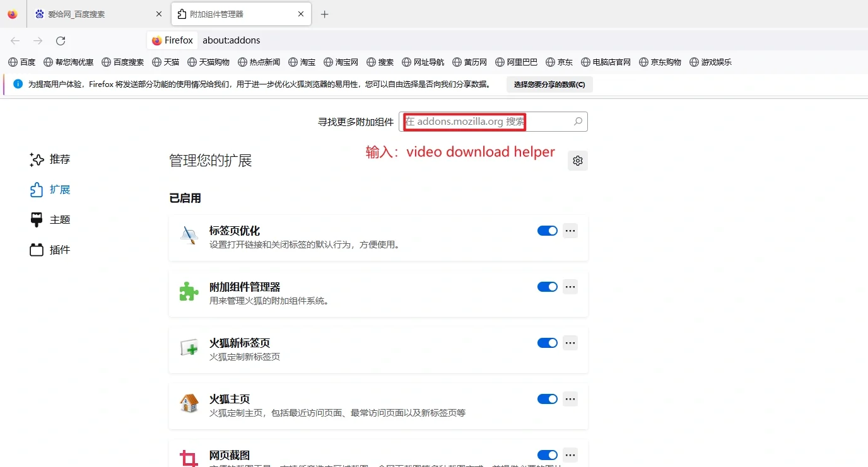Screen dimensions: 868x467
Task: Open a new tab with the plus button
Action: tap(325, 14)
